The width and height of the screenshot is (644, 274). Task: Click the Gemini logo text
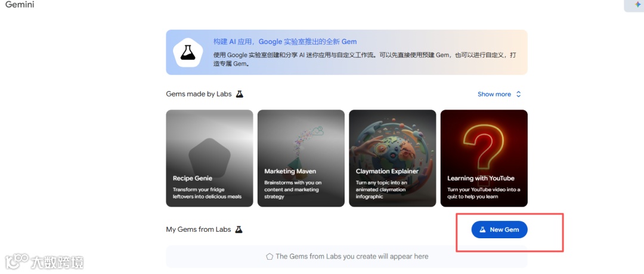coord(20,5)
